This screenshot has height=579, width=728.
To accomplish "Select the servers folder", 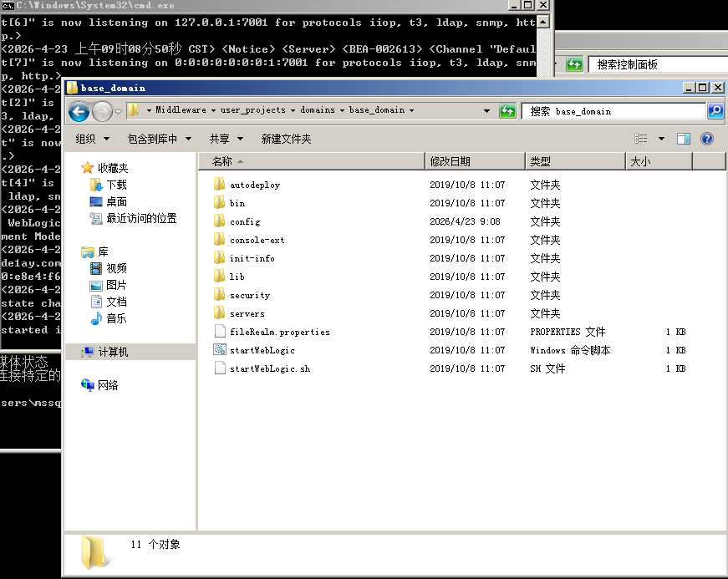I will pos(247,313).
